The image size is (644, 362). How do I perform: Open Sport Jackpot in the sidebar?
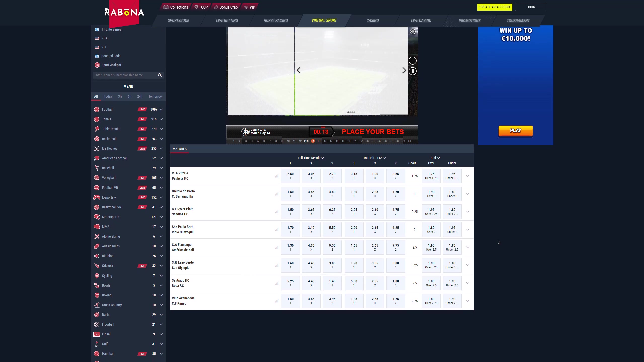click(111, 65)
